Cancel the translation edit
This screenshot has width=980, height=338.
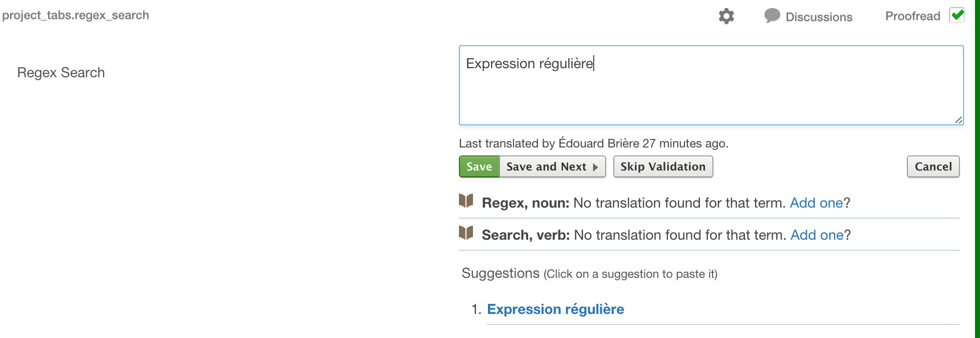[x=933, y=167]
